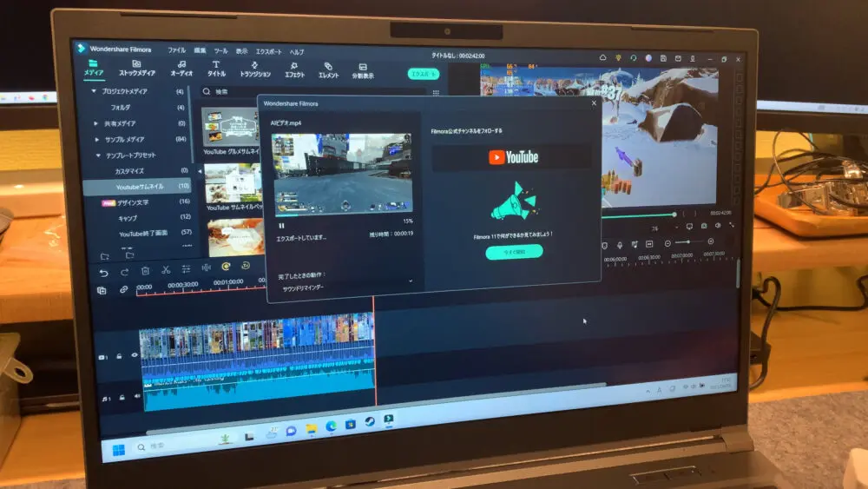Click the green エクスポート export button
This screenshot has width=868, height=489.
(424, 74)
